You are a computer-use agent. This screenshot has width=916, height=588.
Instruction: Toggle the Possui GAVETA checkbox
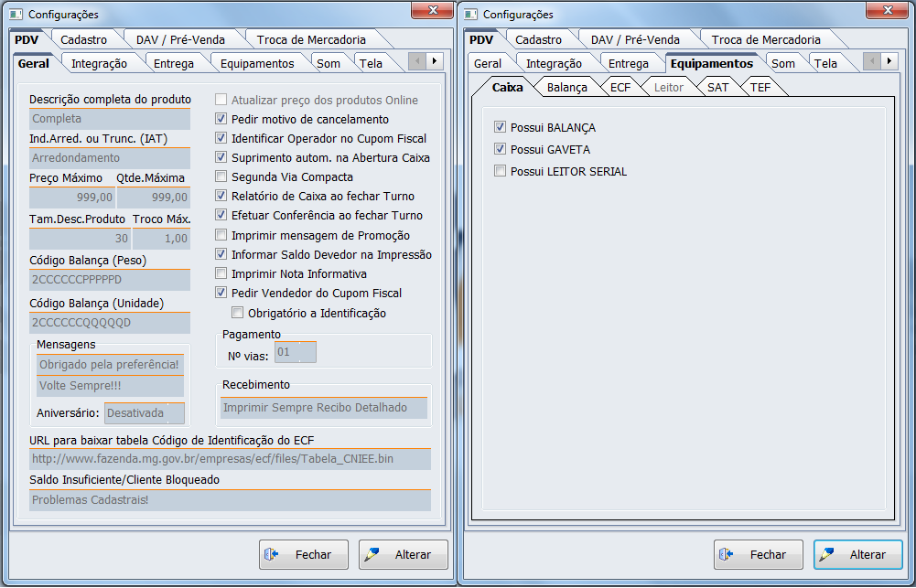(500, 150)
